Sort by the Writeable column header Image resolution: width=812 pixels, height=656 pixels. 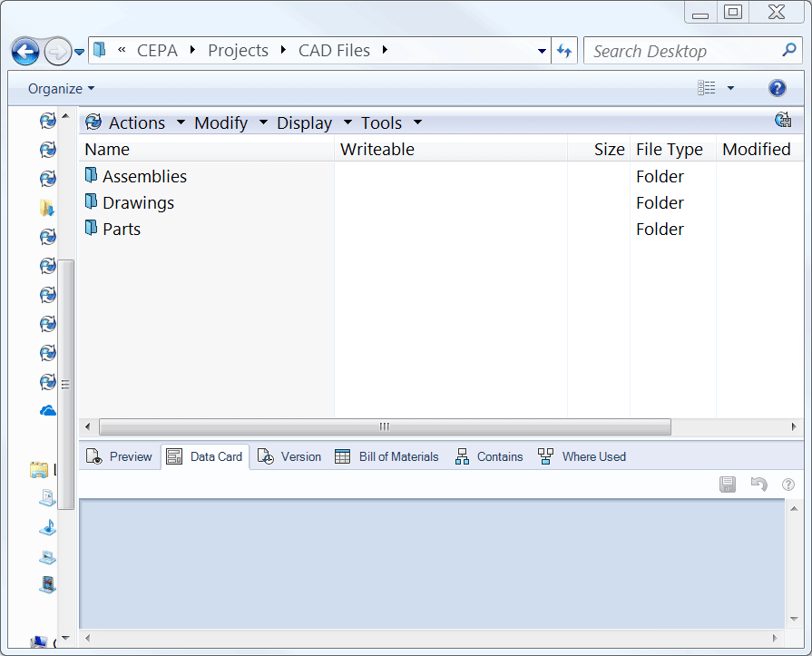pyautogui.click(x=451, y=149)
